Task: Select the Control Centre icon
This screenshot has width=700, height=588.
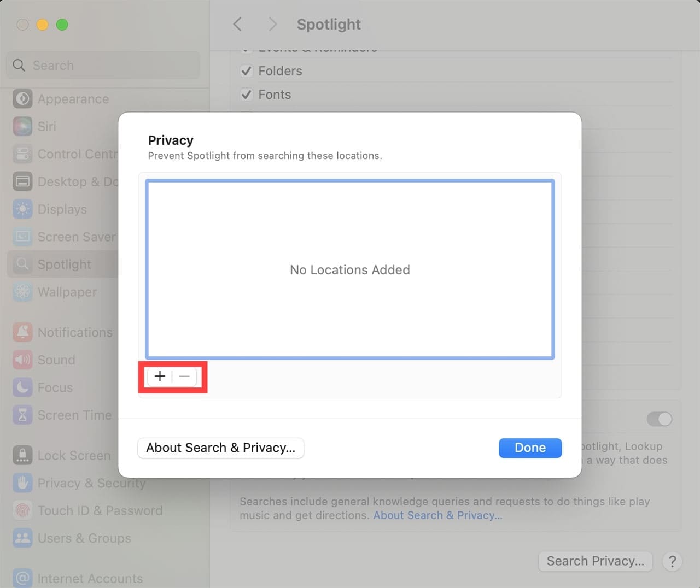Action: click(x=22, y=154)
